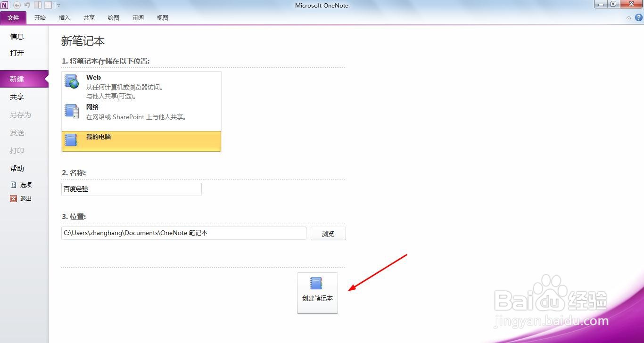Switch to the 视图 ribbon tab
This screenshot has width=644, height=343.
click(163, 18)
